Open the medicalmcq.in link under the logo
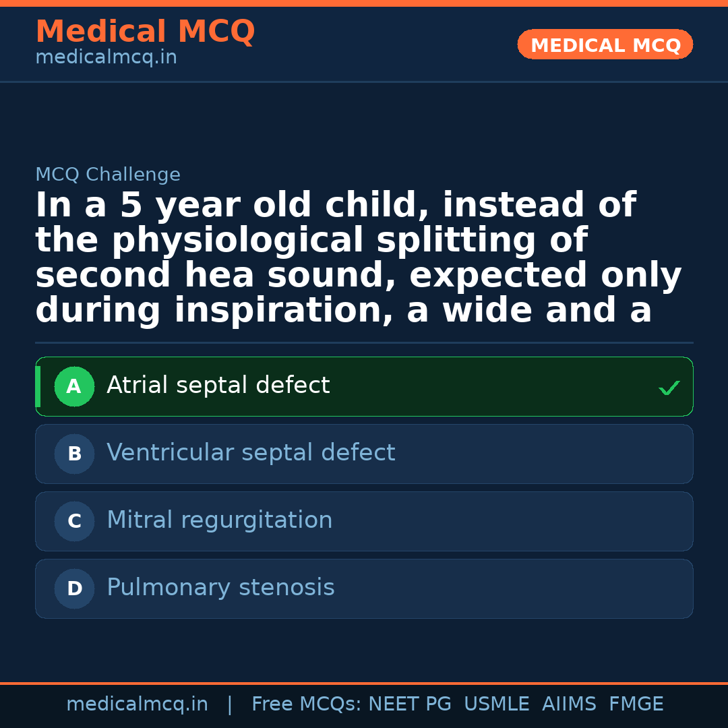Viewport: 728px width, 728px height. click(x=106, y=57)
